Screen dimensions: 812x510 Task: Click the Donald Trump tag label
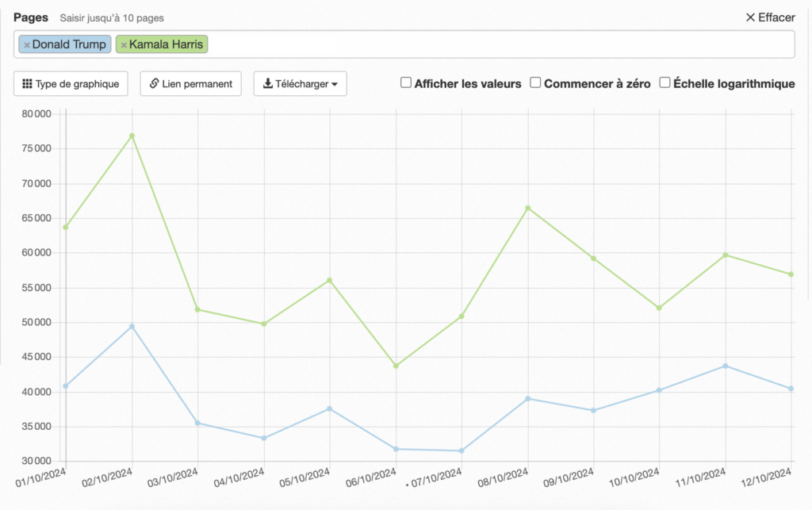pos(69,44)
